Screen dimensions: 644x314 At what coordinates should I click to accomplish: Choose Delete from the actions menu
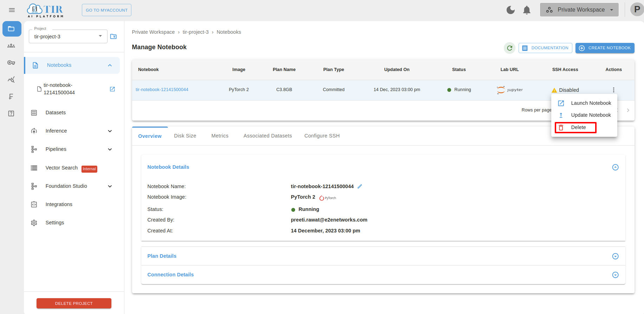tap(575, 127)
